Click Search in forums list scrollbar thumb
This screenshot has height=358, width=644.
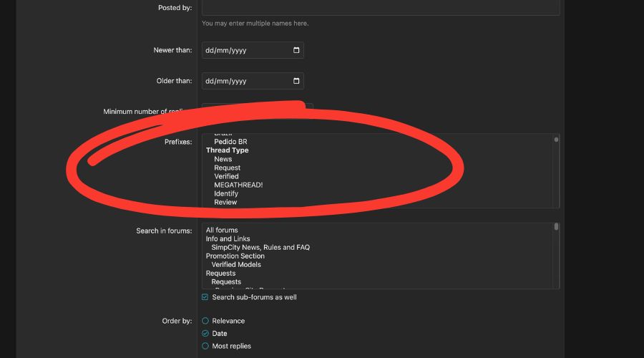pos(556,226)
